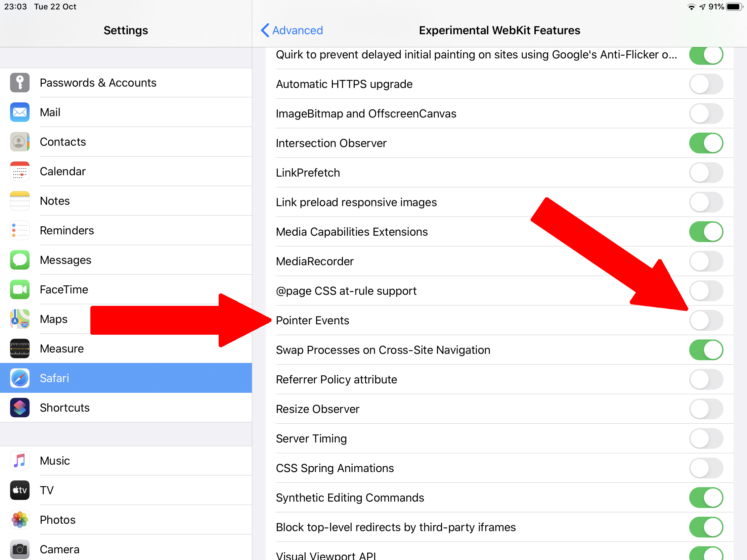747x560 pixels.
Task: Tap the Wi-Fi status icon
Action: click(691, 7)
